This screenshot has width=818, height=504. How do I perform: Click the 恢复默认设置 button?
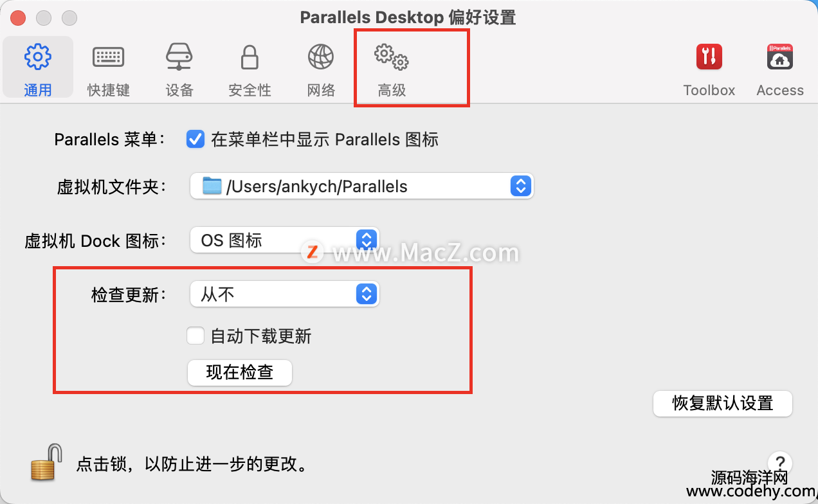tap(723, 403)
